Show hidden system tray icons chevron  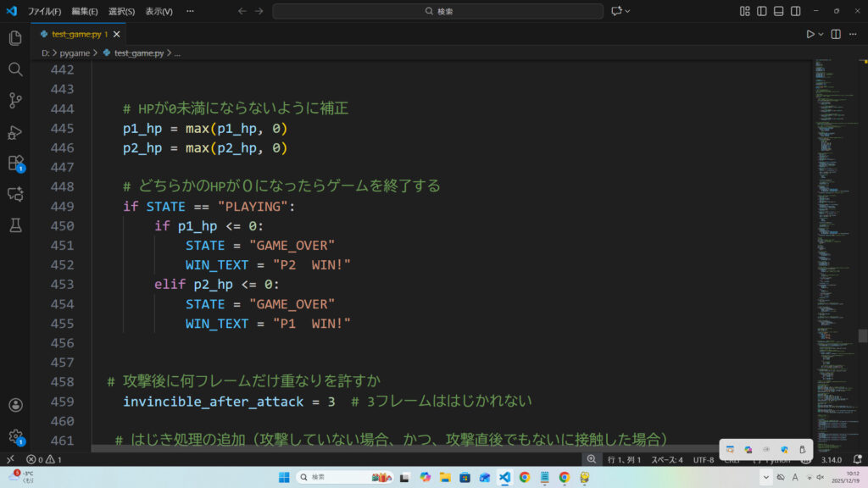pos(766,477)
